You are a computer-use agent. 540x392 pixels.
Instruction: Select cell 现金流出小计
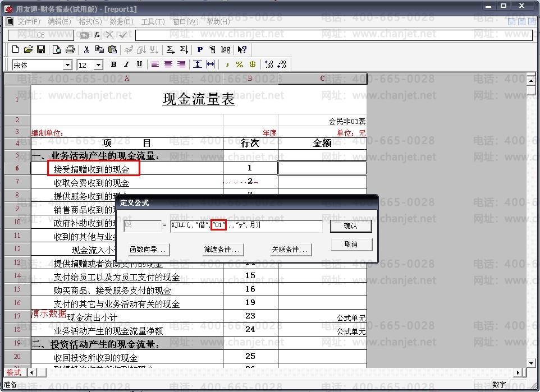coord(127,317)
